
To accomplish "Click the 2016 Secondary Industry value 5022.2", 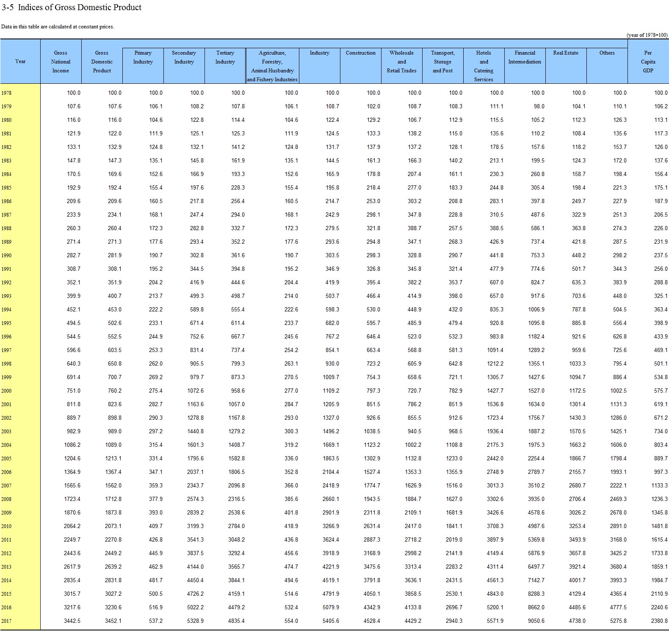I will click(x=195, y=607).
